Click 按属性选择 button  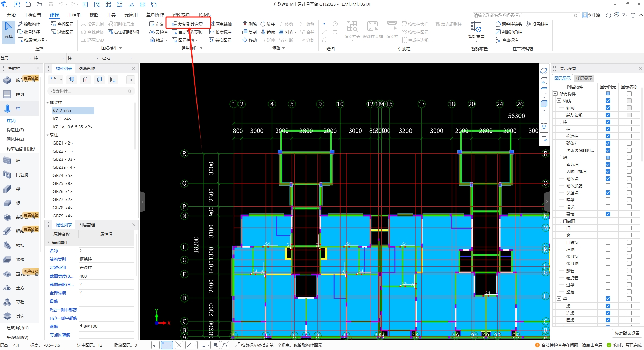tap(33, 40)
